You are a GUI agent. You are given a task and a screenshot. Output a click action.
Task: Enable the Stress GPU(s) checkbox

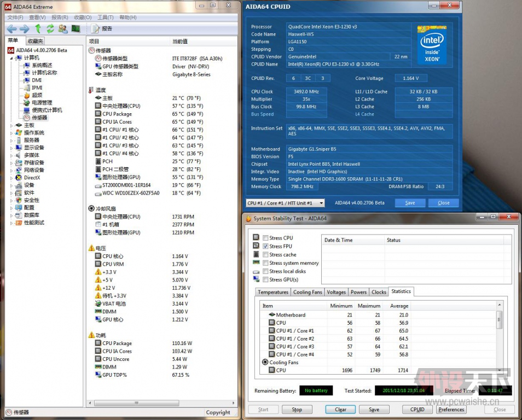265,279
